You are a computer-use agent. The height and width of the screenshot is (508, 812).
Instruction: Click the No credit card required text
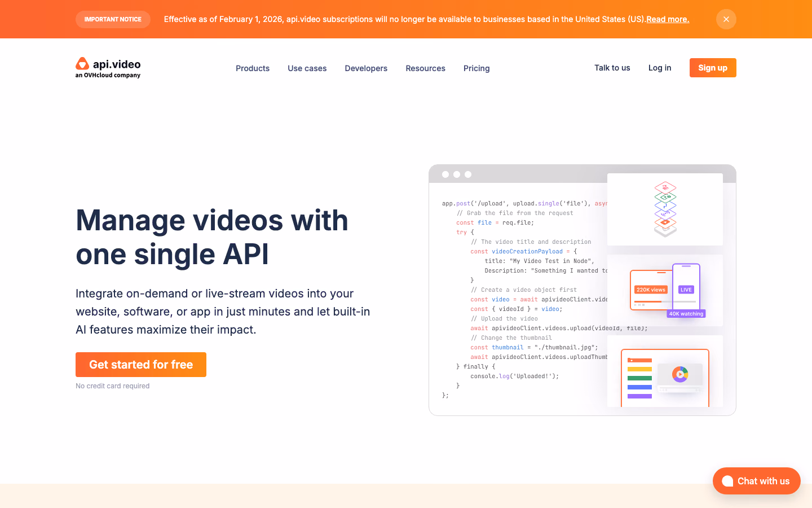point(113,386)
